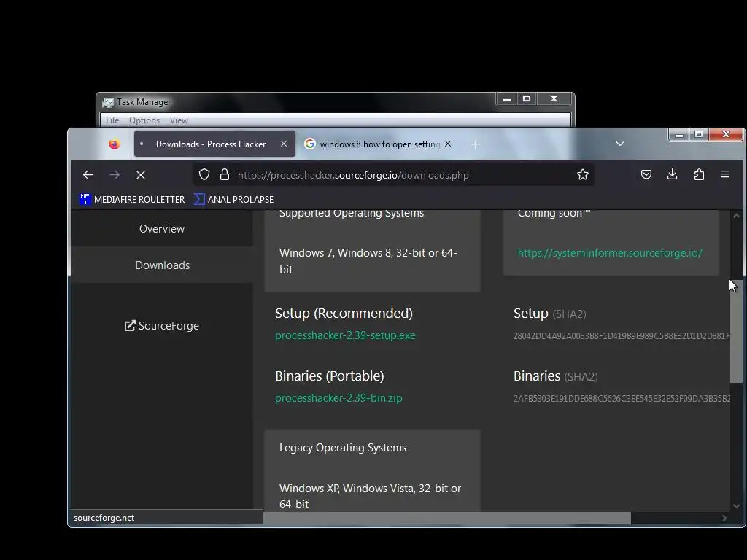Minimize the Task Manager window
Image resolution: width=747 pixels, height=560 pixels.
tap(507, 98)
